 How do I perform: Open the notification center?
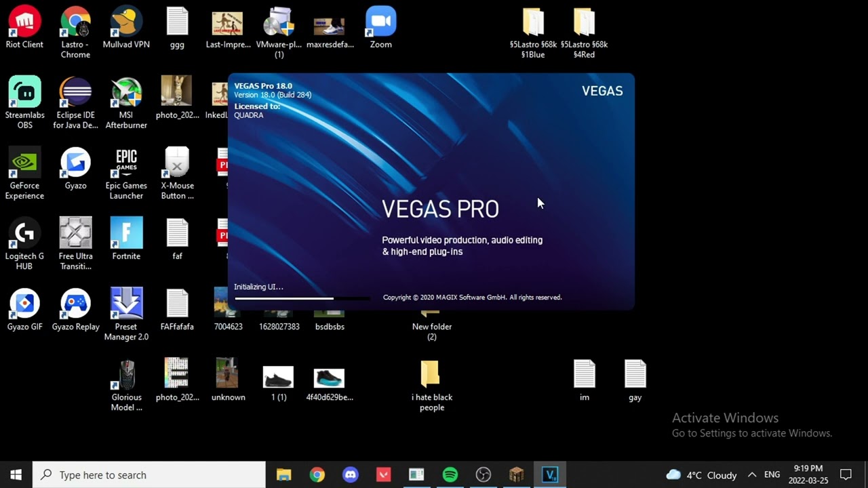click(x=846, y=474)
